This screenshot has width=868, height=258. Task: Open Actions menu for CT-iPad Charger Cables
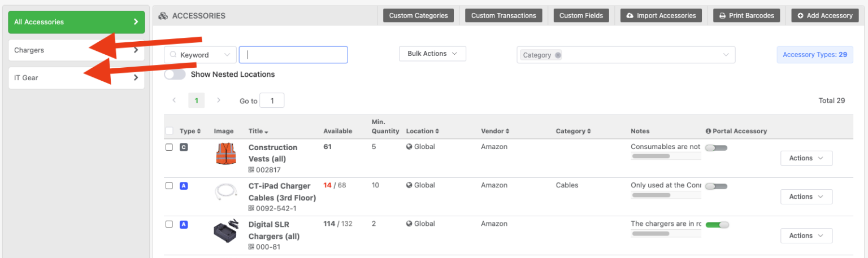[806, 196]
